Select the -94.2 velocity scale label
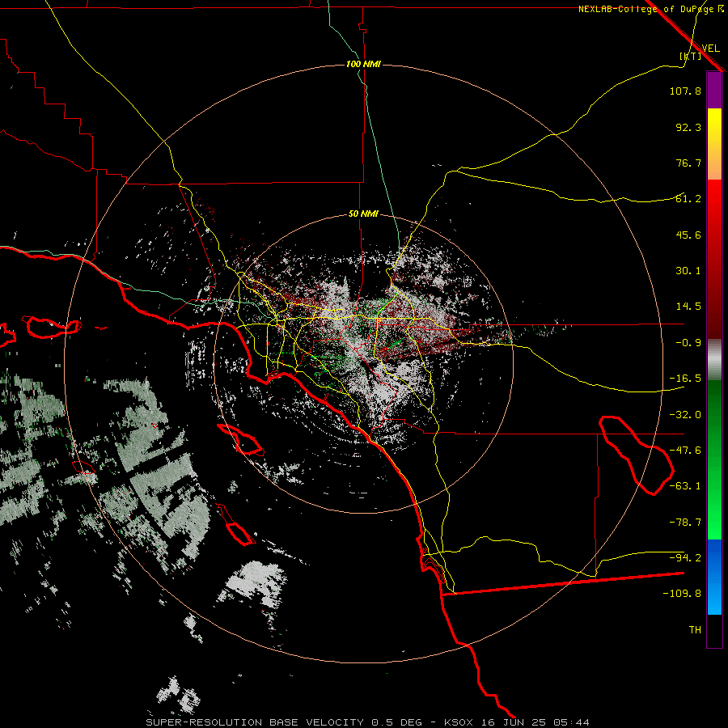Viewport: 728px width, 728px height. [685, 558]
